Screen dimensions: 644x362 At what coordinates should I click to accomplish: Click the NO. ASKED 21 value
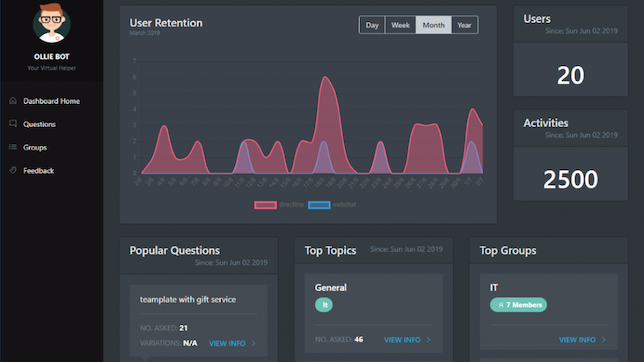[x=183, y=328]
